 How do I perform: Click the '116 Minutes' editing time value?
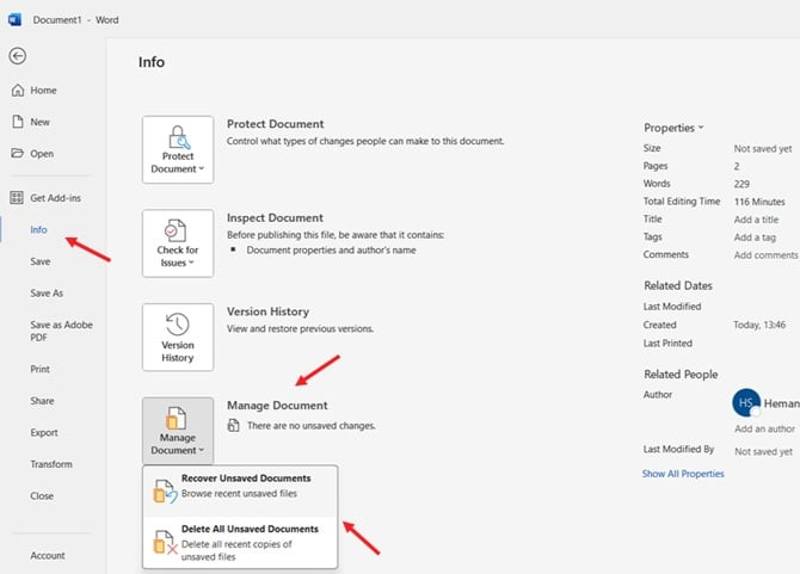759,202
